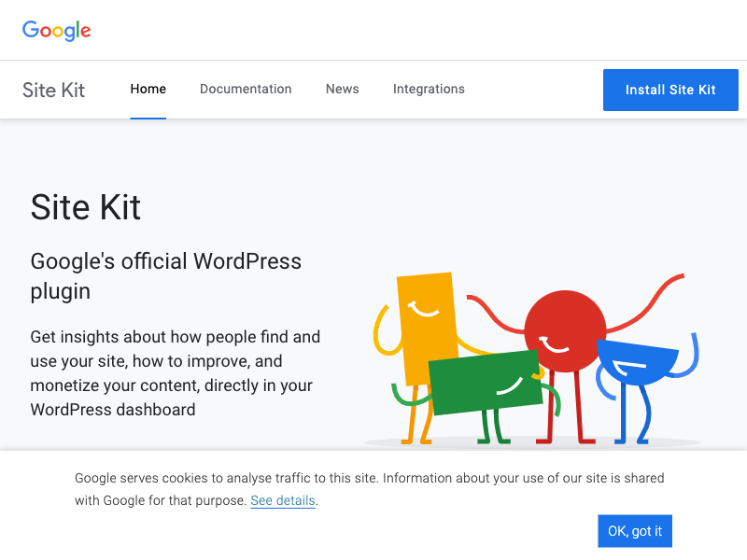Click the "Google serves cookies to analyse traffic" text
This screenshot has height=560, width=747.
[369, 489]
